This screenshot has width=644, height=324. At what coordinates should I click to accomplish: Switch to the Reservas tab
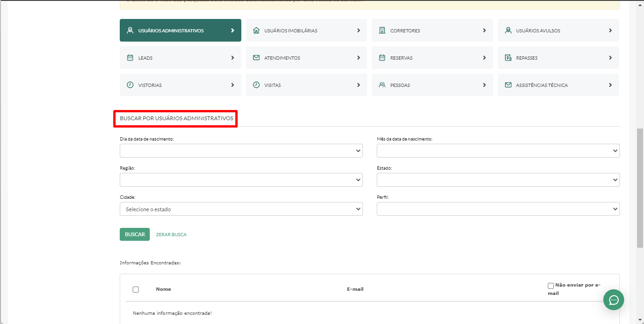(432, 58)
